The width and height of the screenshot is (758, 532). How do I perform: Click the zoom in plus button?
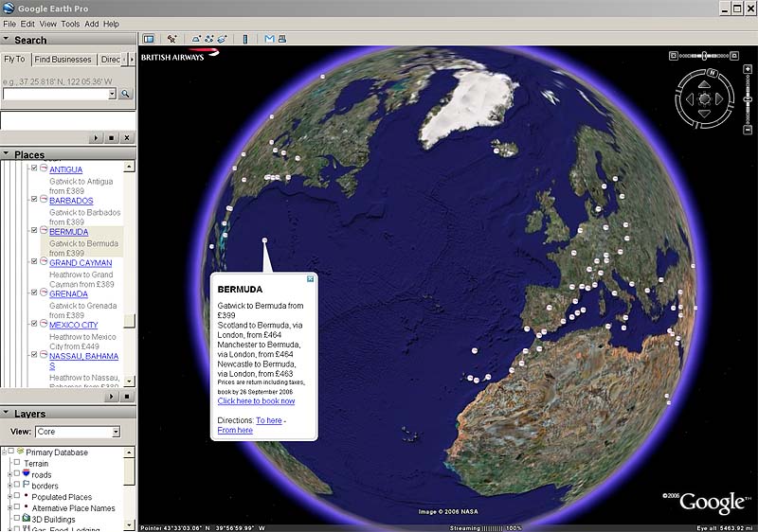pos(748,69)
